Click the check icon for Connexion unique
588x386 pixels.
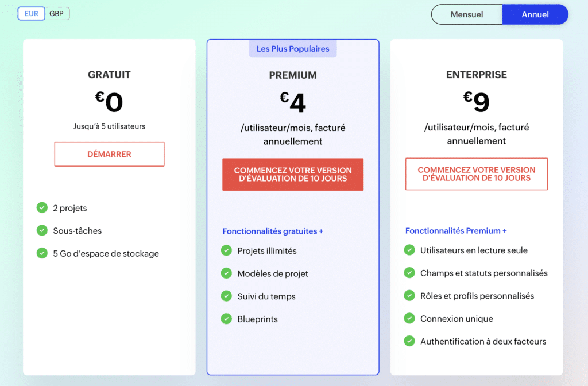pyautogui.click(x=409, y=318)
